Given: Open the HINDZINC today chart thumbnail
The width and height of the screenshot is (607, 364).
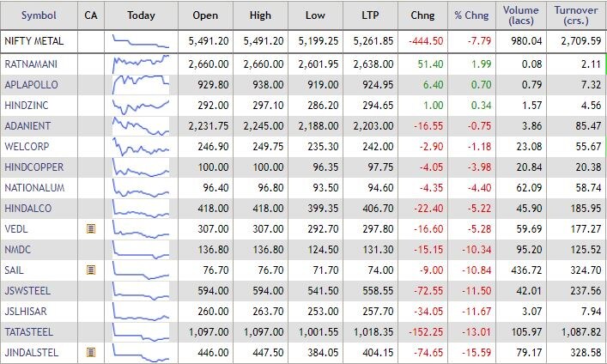Looking at the screenshot, I should pyautogui.click(x=140, y=105).
